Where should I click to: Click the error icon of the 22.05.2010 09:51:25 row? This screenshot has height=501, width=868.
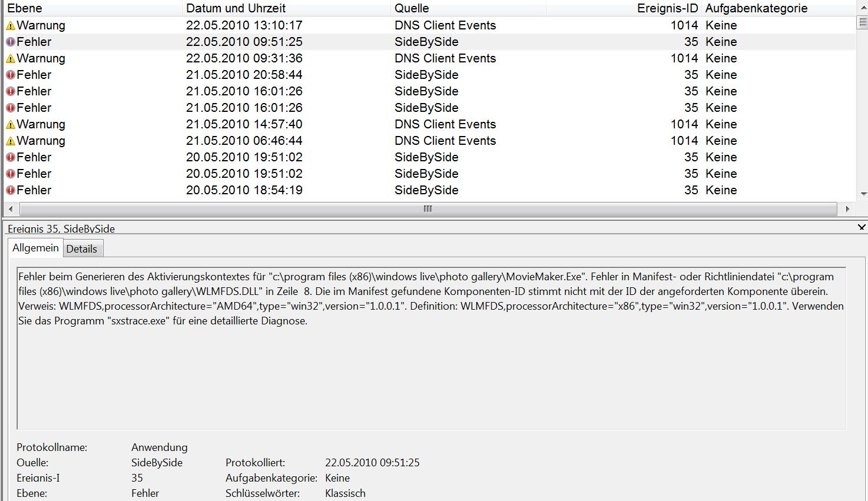[11, 42]
